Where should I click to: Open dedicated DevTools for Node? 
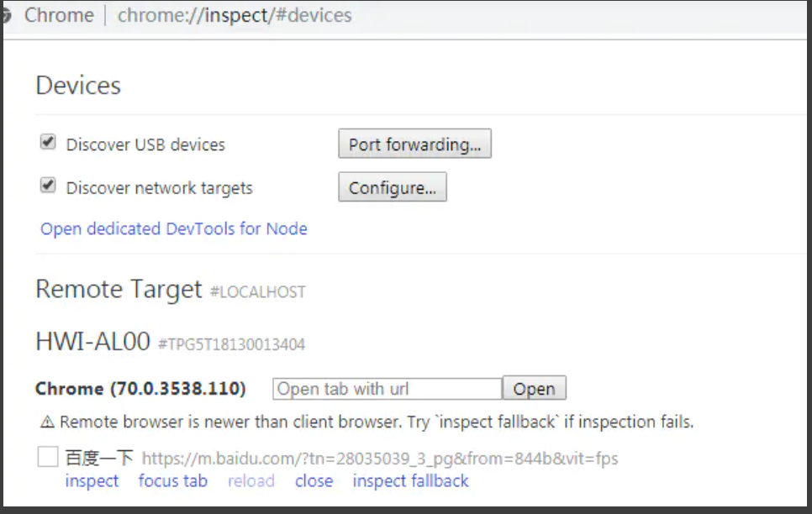coord(174,228)
